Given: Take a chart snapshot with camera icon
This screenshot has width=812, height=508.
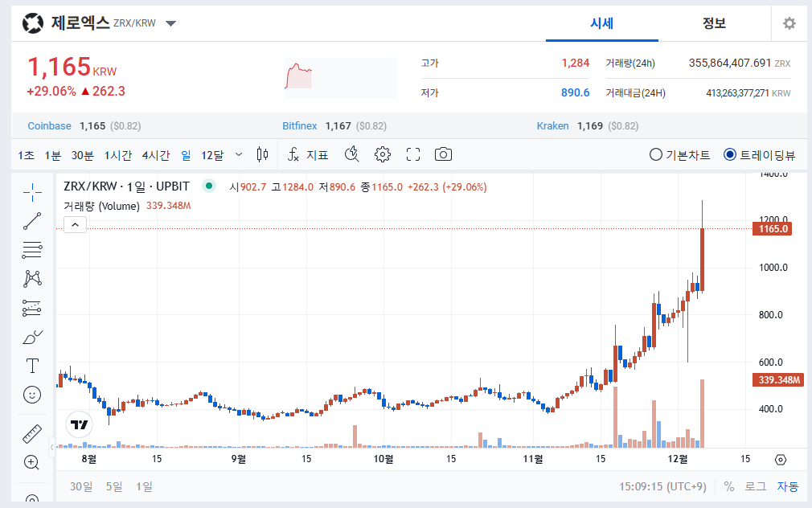Looking at the screenshot, I should (x=443, y=154).
